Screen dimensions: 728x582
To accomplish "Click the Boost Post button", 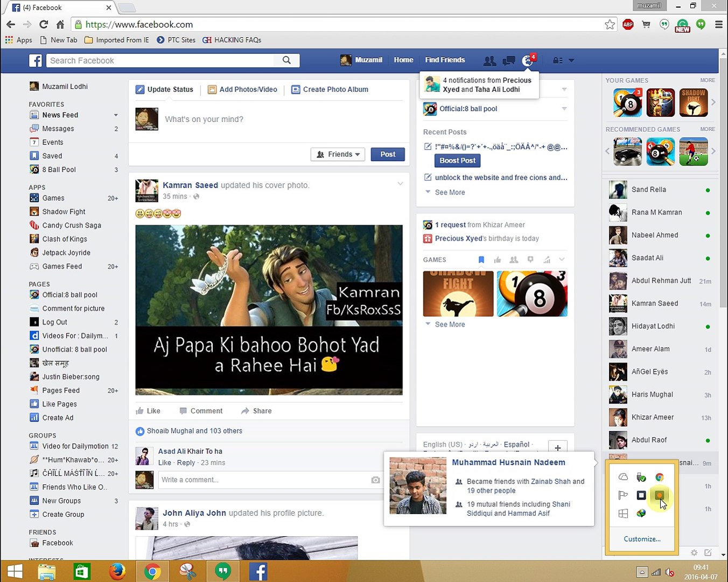I will click(x=457, y=161).
